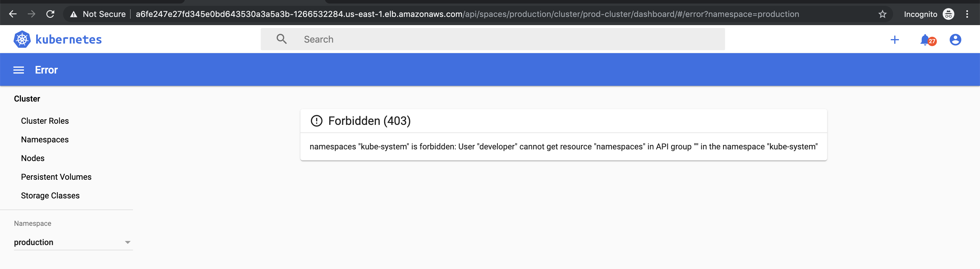Go back using the browser arrow
This screenshot has width=980, height=269.
coord(13,14)
